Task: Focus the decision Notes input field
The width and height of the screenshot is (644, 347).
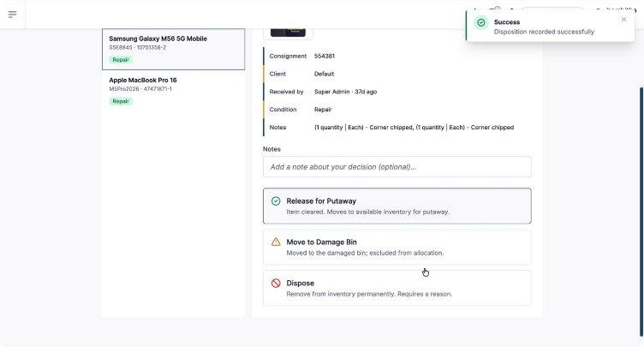Action: point(397,167)
